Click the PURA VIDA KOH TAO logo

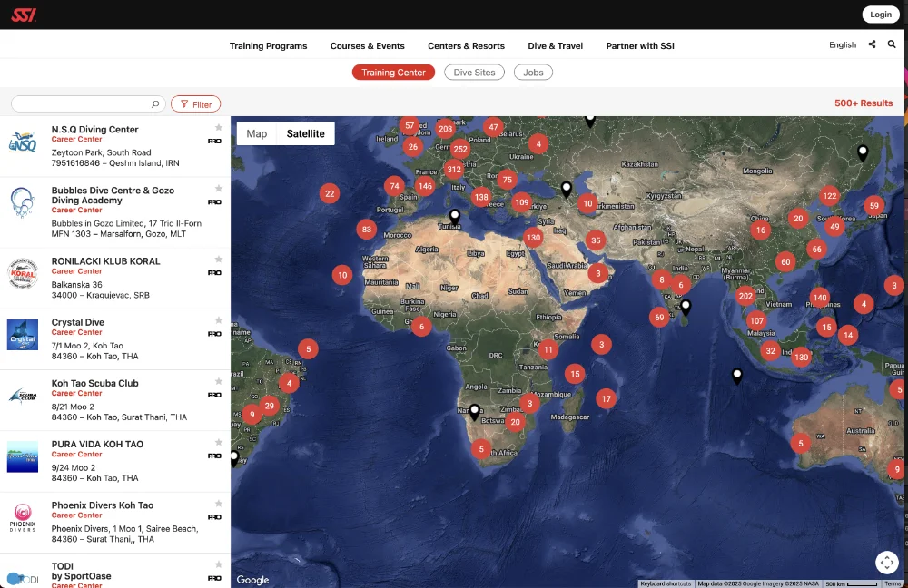click(x=23, y=456)
